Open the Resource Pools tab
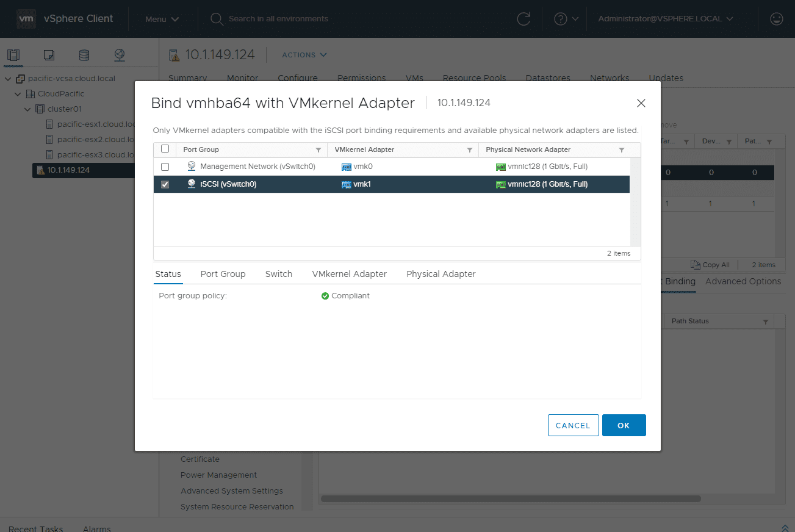The height and width of the screenshot is (532, 795). (474, 78)
